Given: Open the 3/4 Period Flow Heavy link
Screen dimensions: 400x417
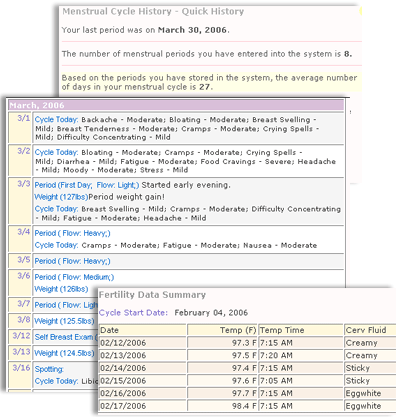Looking at the screenshot, I should point(72,233).
